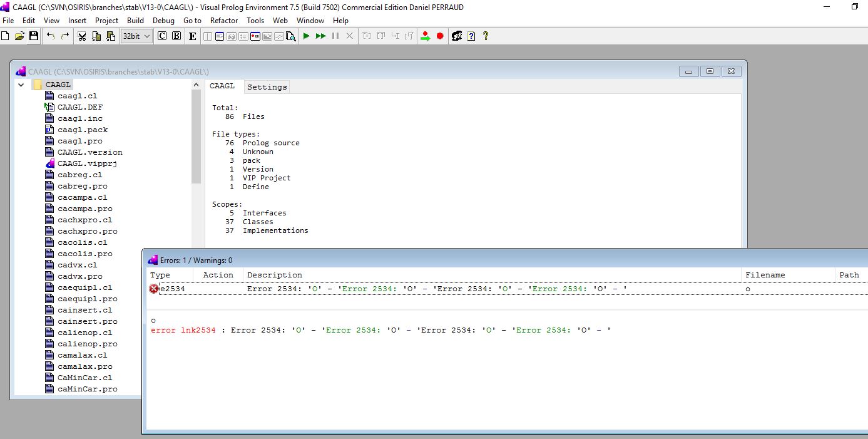Open the Build menu
This screenshot has height=439, width=868.
click(136, 21)
